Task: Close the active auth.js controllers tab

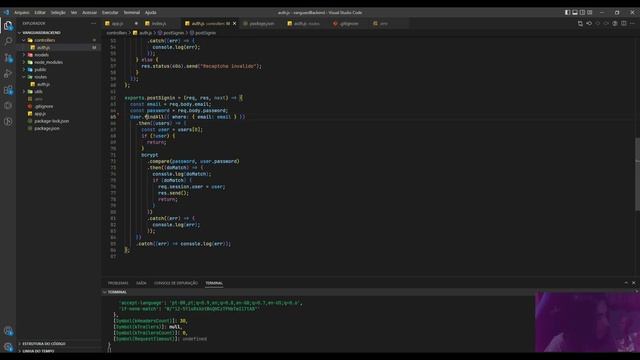Action: (x=234, y=24)
